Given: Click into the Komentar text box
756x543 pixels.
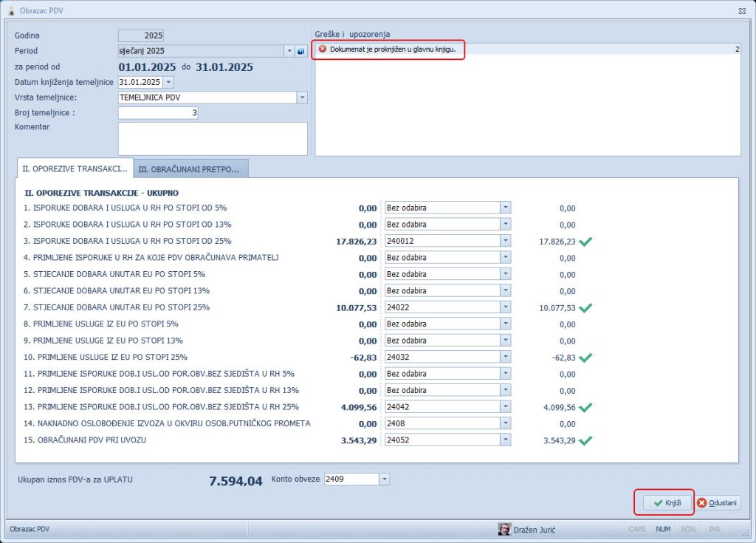Looking at the screenshot, I should click(213, 139).
